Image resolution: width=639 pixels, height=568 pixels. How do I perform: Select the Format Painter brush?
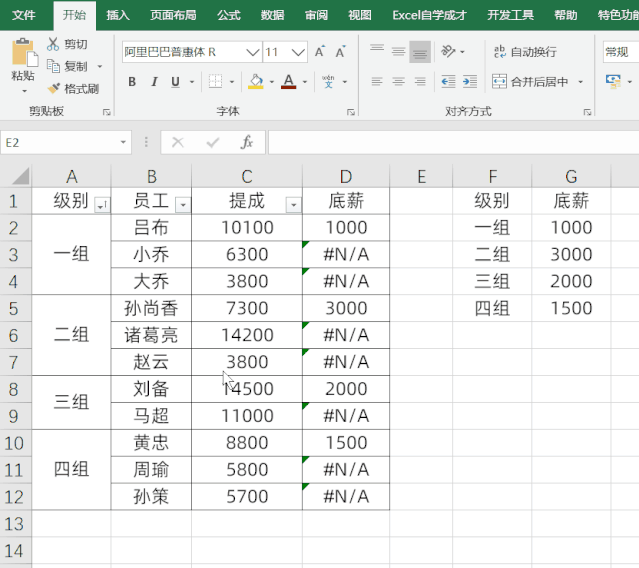(53, 89)
